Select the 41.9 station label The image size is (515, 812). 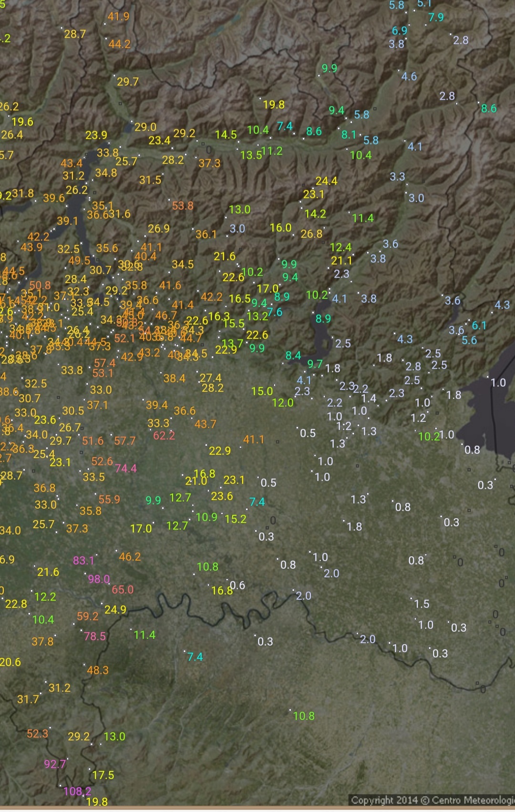coord(118,17)
